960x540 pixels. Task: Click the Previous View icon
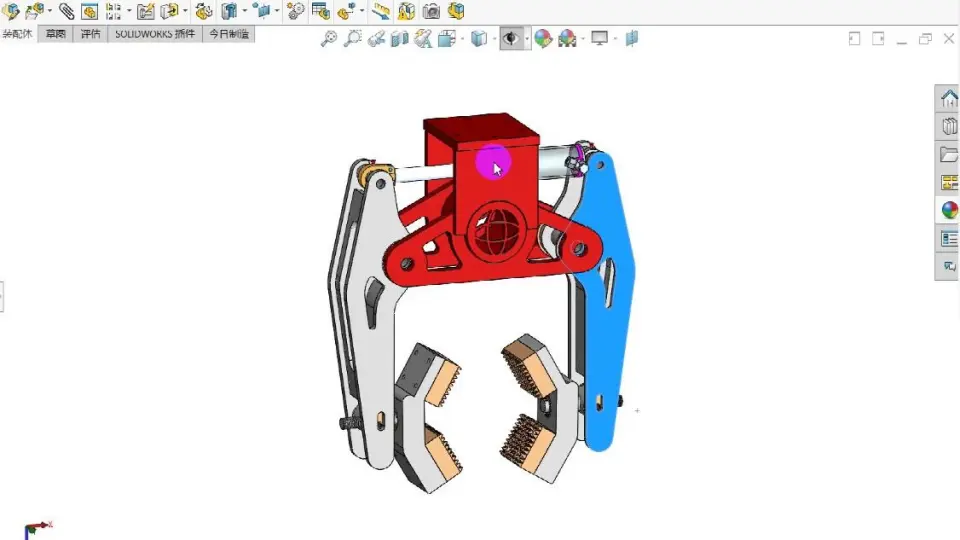tap(376, 39)
